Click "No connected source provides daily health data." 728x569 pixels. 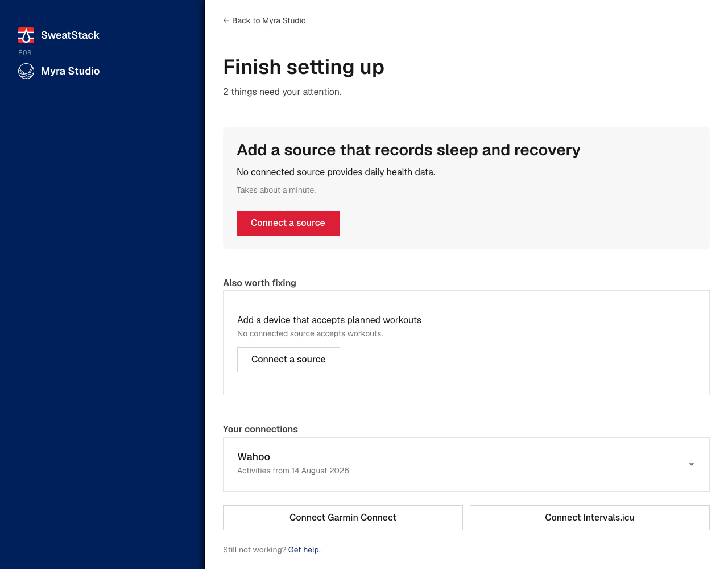click(336, 172)
